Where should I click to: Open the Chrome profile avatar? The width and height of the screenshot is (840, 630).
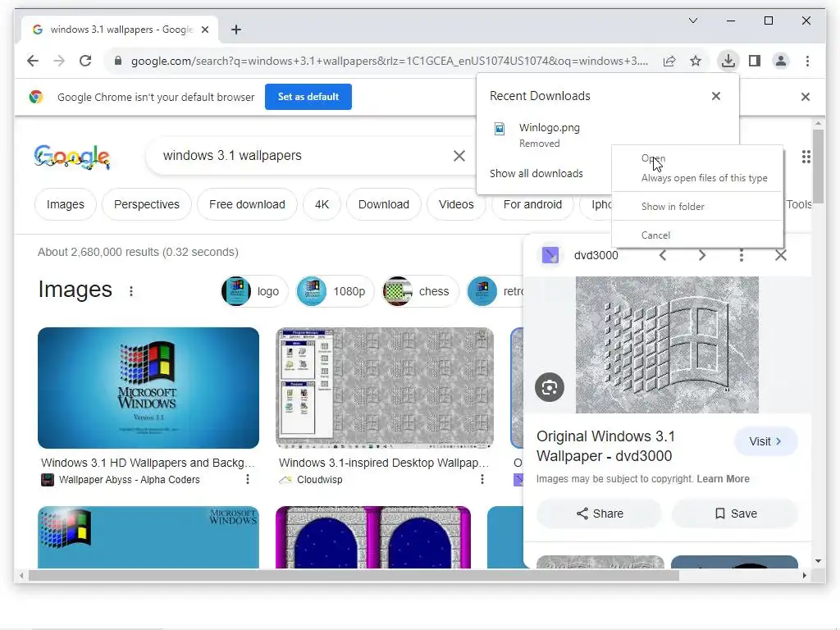(781, 61)
